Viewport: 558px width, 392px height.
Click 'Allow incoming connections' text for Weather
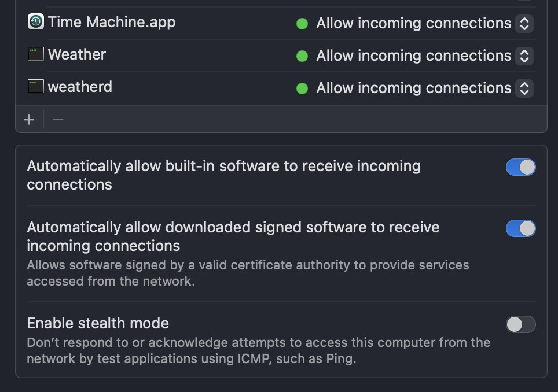(x=413, y=56)
